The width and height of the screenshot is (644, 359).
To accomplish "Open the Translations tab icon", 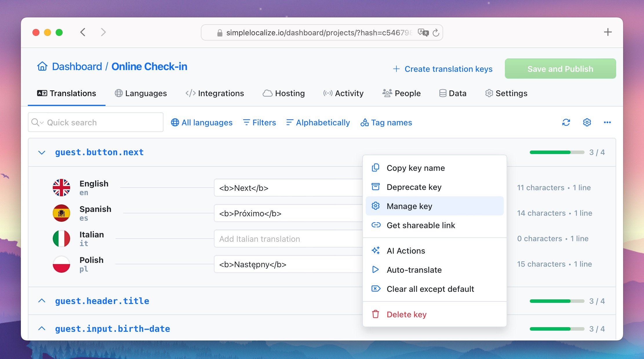I will coord(41,93).
